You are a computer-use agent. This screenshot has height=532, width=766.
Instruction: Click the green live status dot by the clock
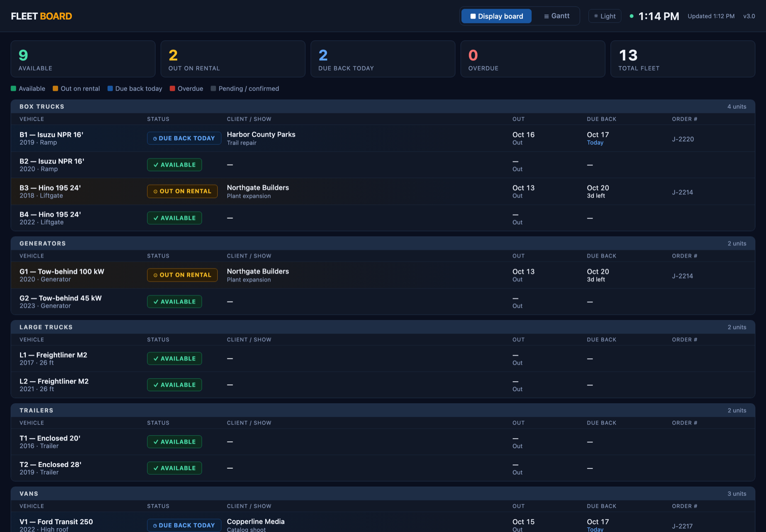[x=631, y=16]
